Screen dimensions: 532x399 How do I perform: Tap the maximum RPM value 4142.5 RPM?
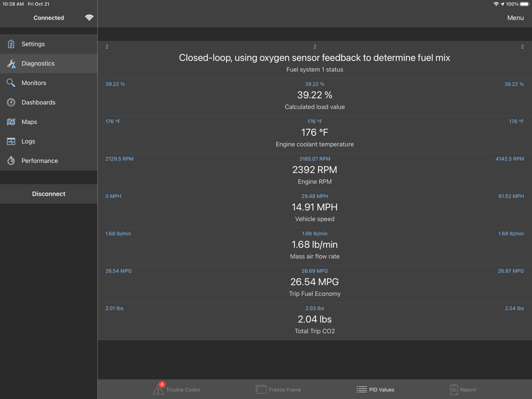pos(510,159)
